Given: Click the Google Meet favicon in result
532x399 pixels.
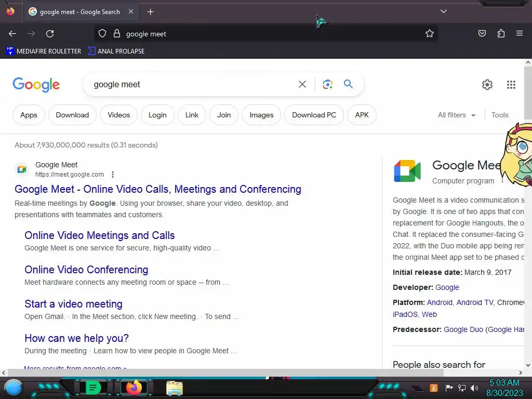Looking at the screenshot, I should click(x=22, y=169).
